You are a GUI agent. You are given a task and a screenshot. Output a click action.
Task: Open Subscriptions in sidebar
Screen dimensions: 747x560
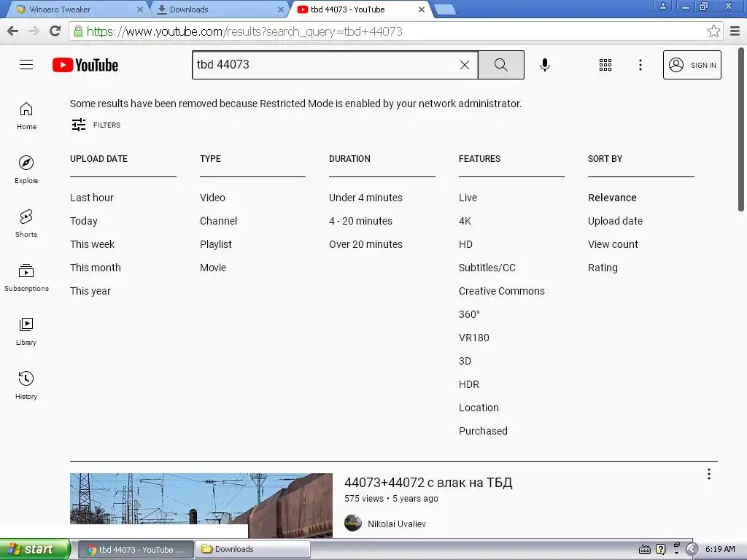point(26,278)
